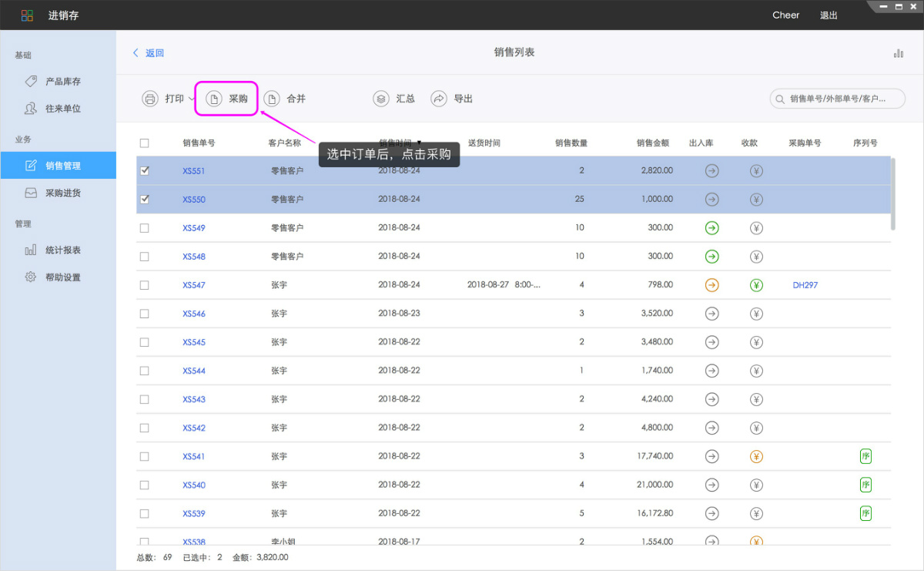Image resolution: width=924 pixels, height=571 pixels.
Task: Uncheck the XS551 row checkbox
Action: click(x=144, y=170)
